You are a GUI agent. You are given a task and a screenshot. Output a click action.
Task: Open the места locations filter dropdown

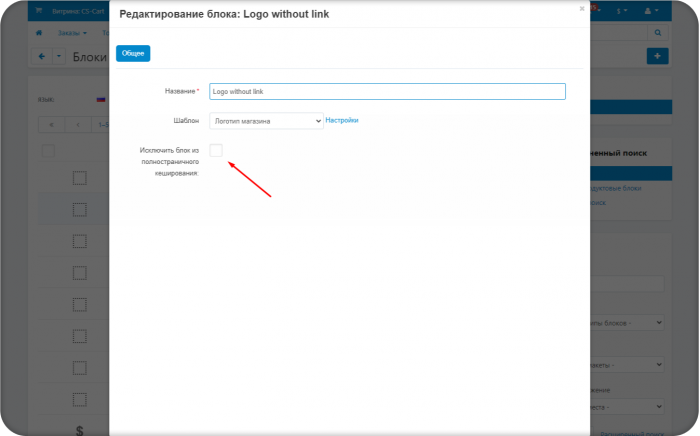pos(627,407)
